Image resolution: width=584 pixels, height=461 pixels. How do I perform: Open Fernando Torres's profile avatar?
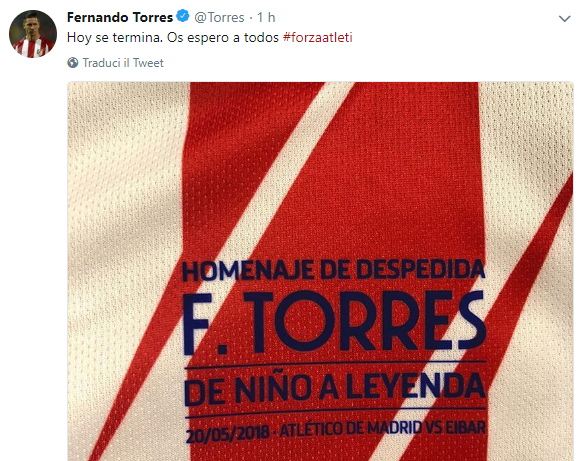[x=33, y=34]
